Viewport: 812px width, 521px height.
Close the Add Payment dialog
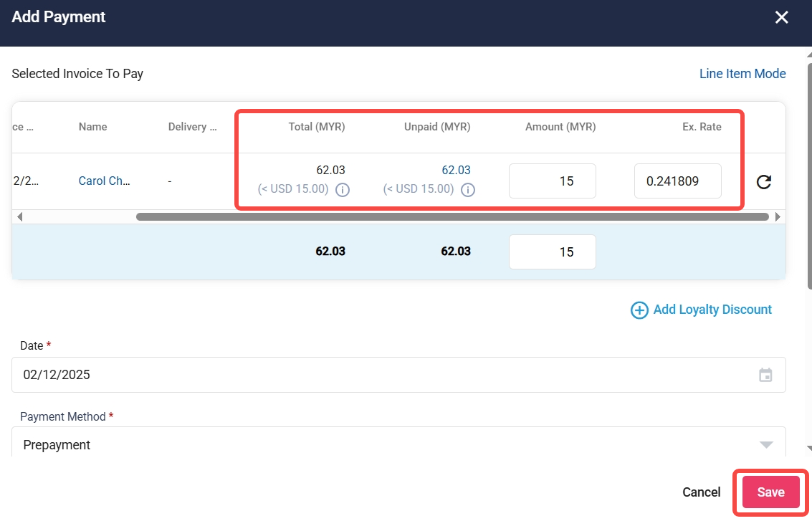tap(781, 17)
